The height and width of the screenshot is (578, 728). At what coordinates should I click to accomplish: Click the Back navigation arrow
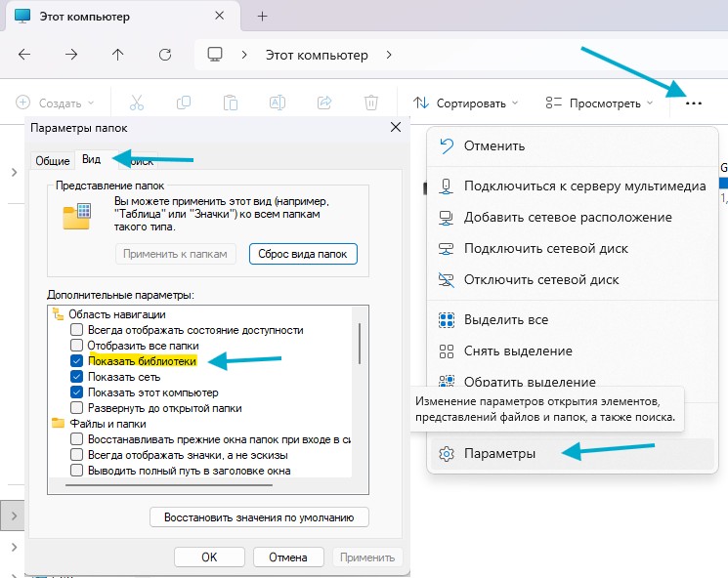[24, 55]
